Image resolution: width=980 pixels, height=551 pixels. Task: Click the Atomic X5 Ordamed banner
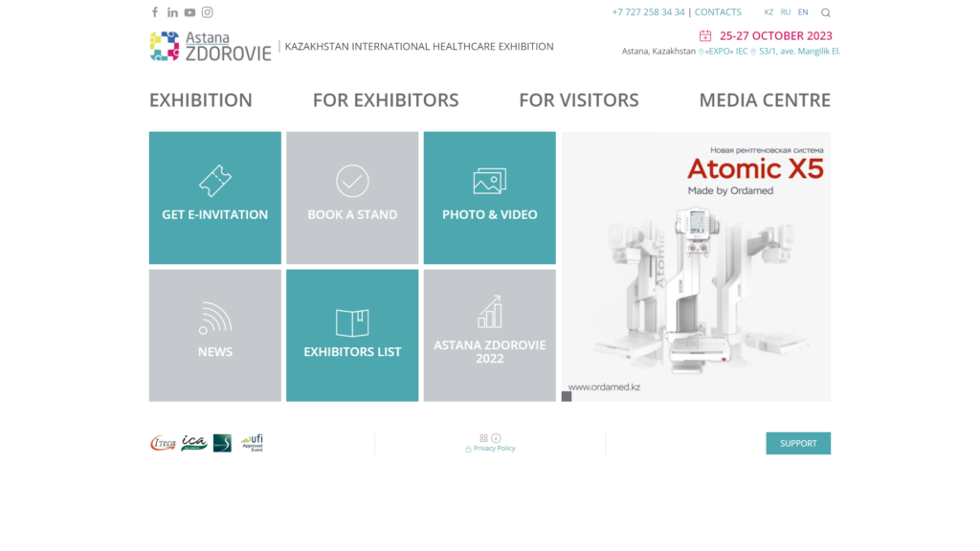click(x=697, y=267)
